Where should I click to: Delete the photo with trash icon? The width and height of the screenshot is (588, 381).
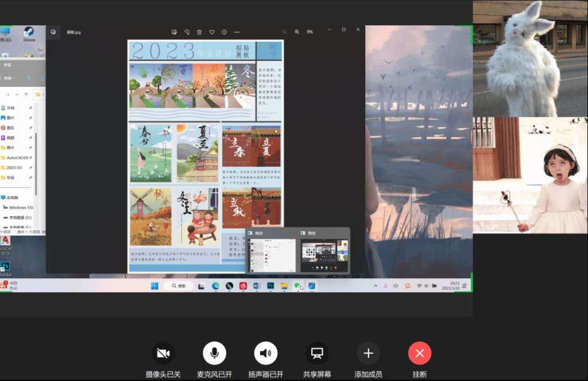pyautogui.click(x=199, y=32)
